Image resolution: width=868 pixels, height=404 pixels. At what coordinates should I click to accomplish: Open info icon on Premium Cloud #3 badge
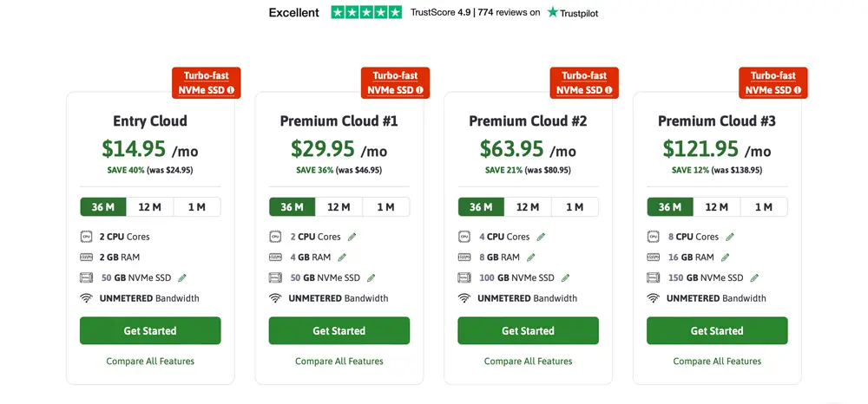tap(798, 89)
